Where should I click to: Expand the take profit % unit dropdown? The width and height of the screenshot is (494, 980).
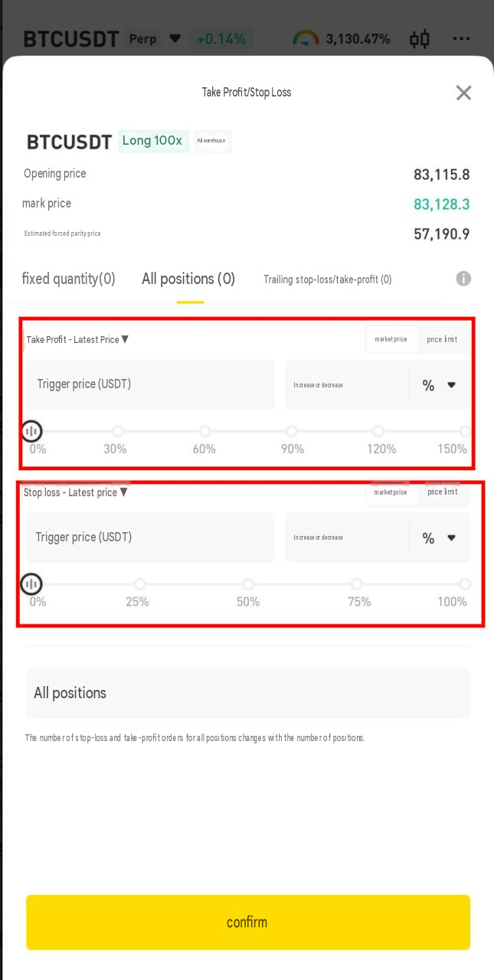tap(440, 385)
